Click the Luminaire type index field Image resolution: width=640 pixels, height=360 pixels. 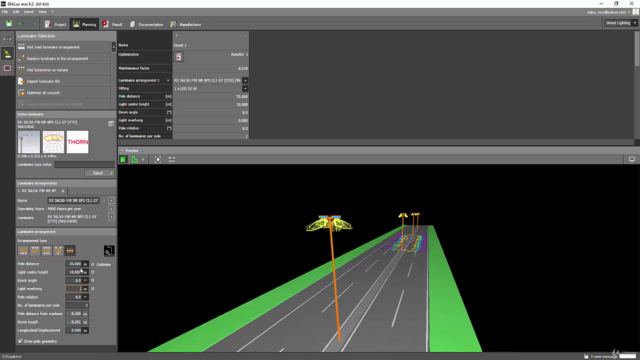[84, 164]
